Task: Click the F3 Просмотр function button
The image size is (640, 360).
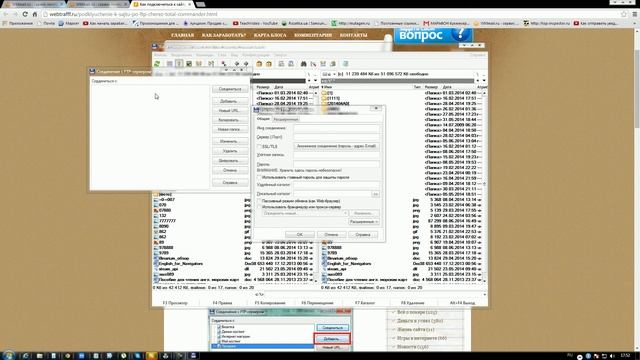Action: click(175, 303)
